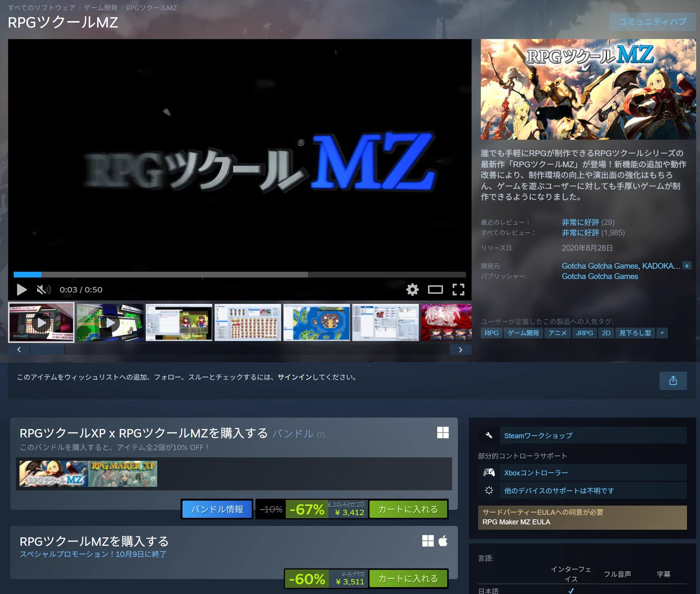Unmute the video volume icon
700x594 pixels.
point(44,290)
